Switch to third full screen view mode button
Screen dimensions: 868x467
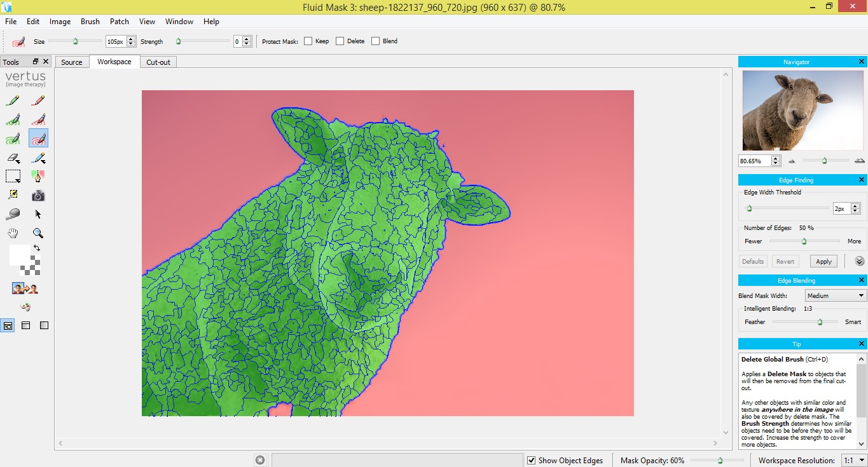point(44,325)
